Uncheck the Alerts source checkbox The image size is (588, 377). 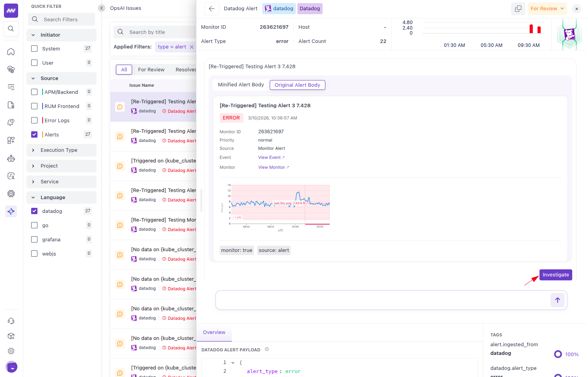point(34,134)
